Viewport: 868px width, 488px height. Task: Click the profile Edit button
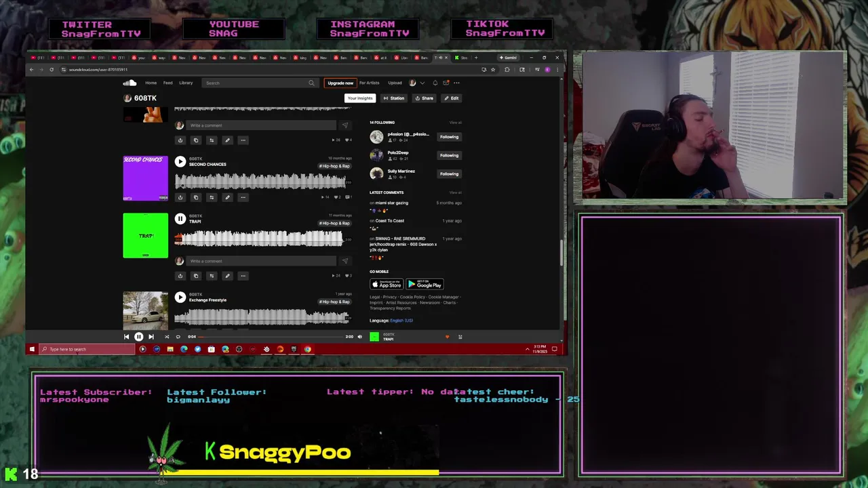pyautogui.click(x=451, y=98)
